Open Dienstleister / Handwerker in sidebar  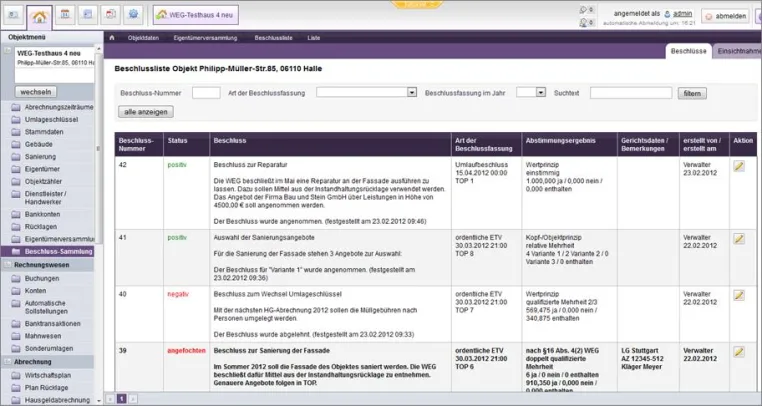(46, 198)
